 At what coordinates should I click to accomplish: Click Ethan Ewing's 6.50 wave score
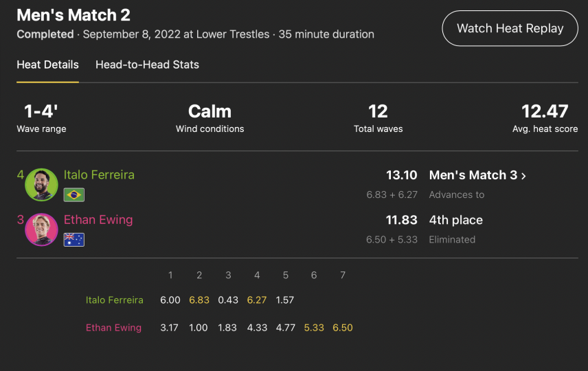click(x=343, y=328)
